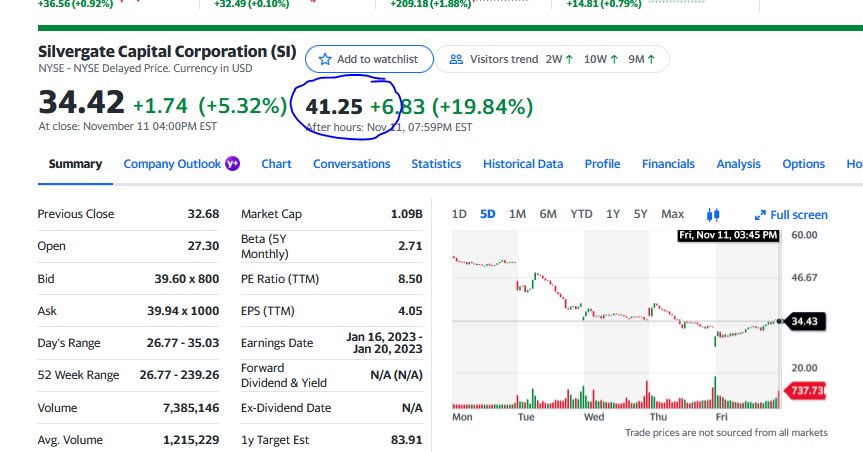Click the red 737.73 volume marker on chart
The height and width of the screenshot is (452, 863).
(x=806, y=391)
